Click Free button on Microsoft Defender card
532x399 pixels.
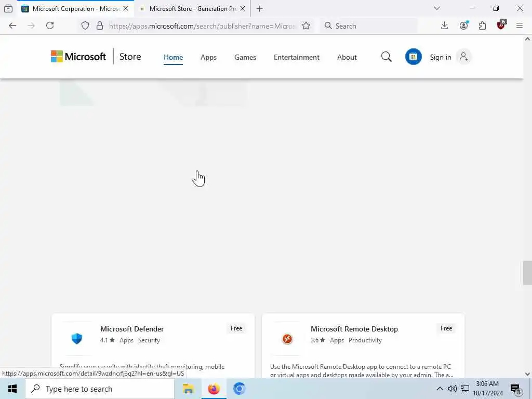click(236, 328)
